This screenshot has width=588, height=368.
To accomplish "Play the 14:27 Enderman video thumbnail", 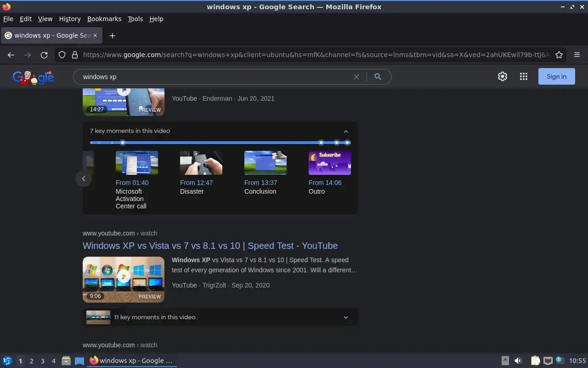I will (124, 102).
